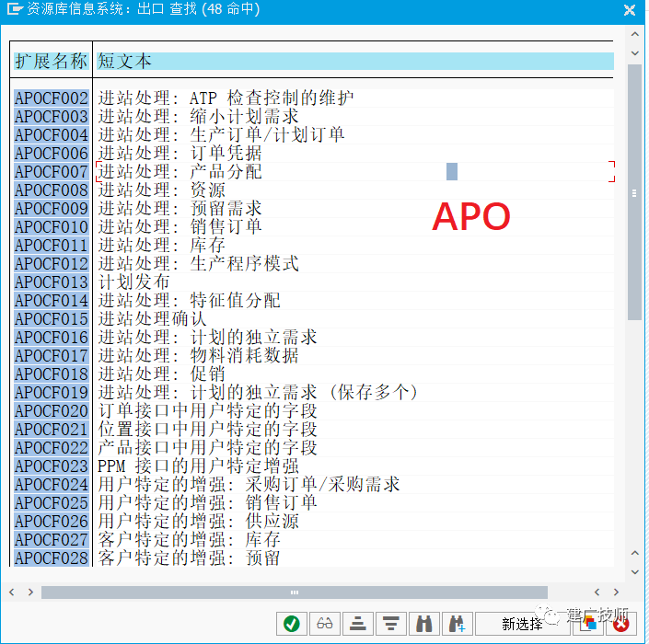Click the bottom-left scroll left chevron
The height and width of the screenshot is (644, 649).
pos(12,592)
